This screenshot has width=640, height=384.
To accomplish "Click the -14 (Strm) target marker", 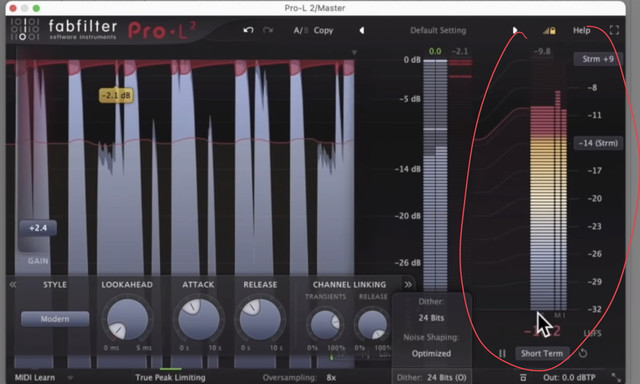I will [598, 143].
